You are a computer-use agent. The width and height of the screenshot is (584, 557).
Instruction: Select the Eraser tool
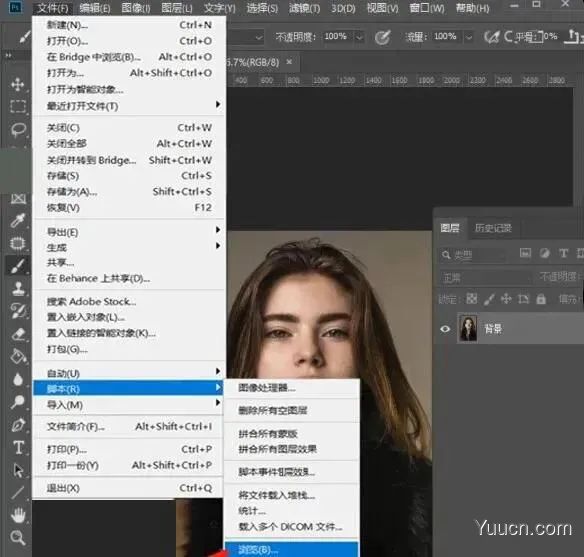18,334
